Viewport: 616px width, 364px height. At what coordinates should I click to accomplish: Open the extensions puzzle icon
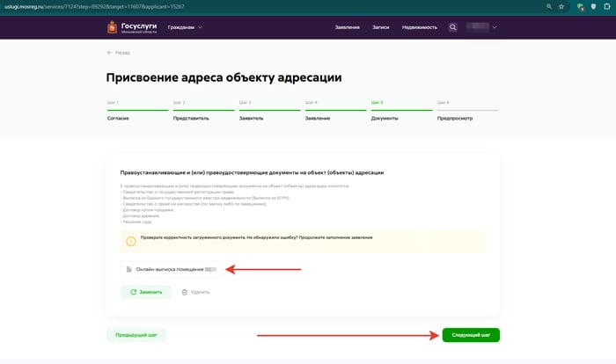tap(607, 7)
